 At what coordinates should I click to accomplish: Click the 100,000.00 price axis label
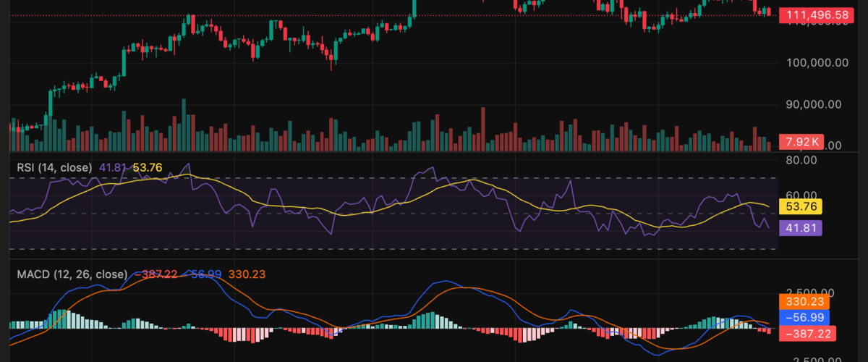click(816, 63)
